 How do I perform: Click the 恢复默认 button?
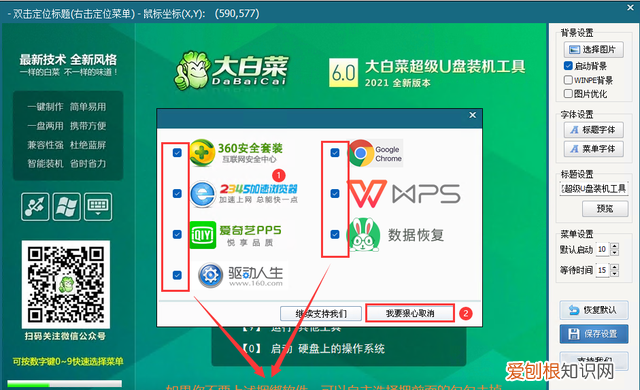594,310
